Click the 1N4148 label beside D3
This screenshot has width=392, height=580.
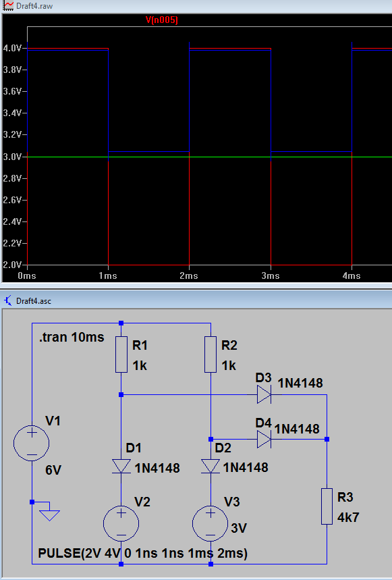click(300, 384)
